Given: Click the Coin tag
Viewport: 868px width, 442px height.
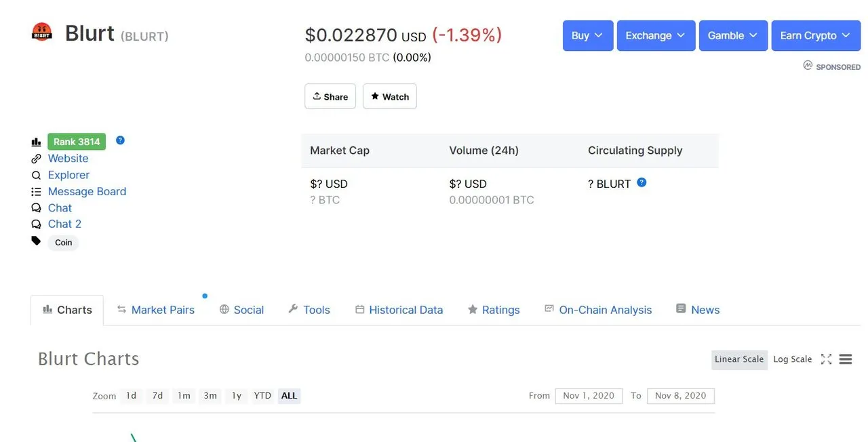Looking at the screenshot, I should point(63,242).
